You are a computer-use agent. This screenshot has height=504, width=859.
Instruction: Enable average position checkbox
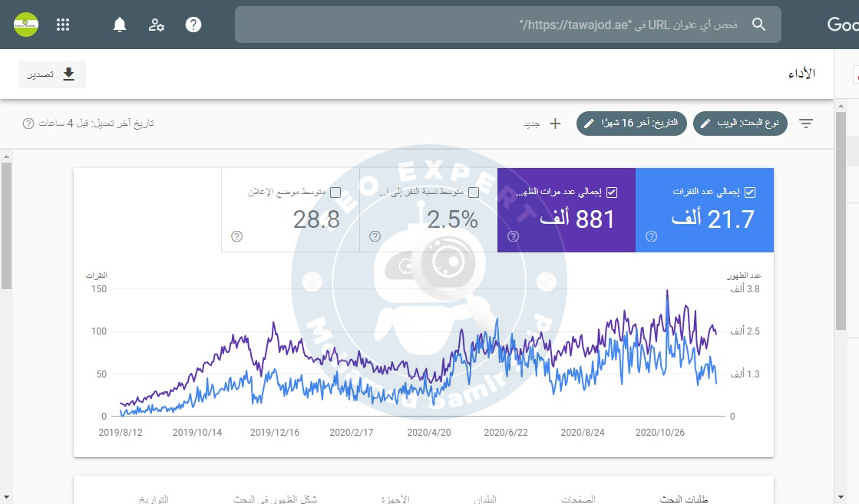pyautogui.click(x=335, y=193)
